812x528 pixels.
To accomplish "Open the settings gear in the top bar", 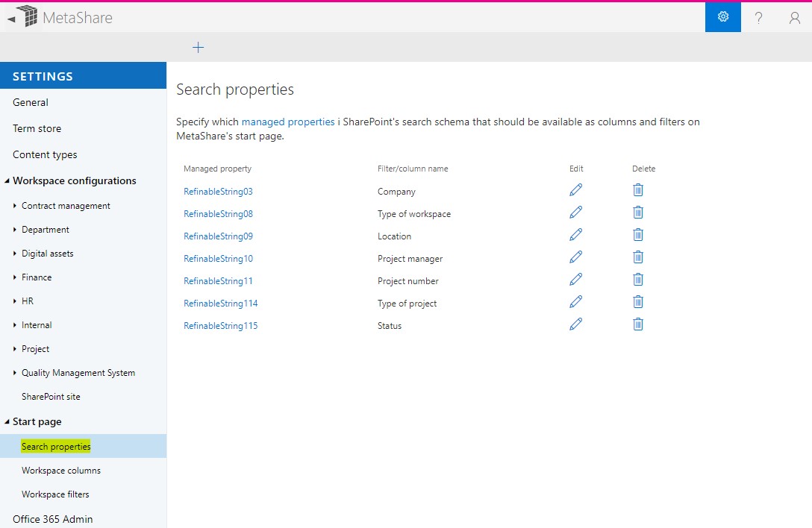I will coord(722,16).
